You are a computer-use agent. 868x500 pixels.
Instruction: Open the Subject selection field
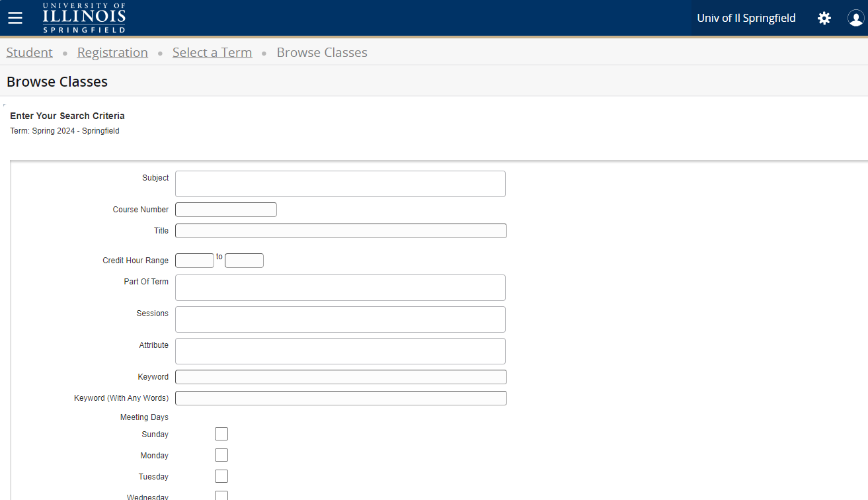point(340,183)
